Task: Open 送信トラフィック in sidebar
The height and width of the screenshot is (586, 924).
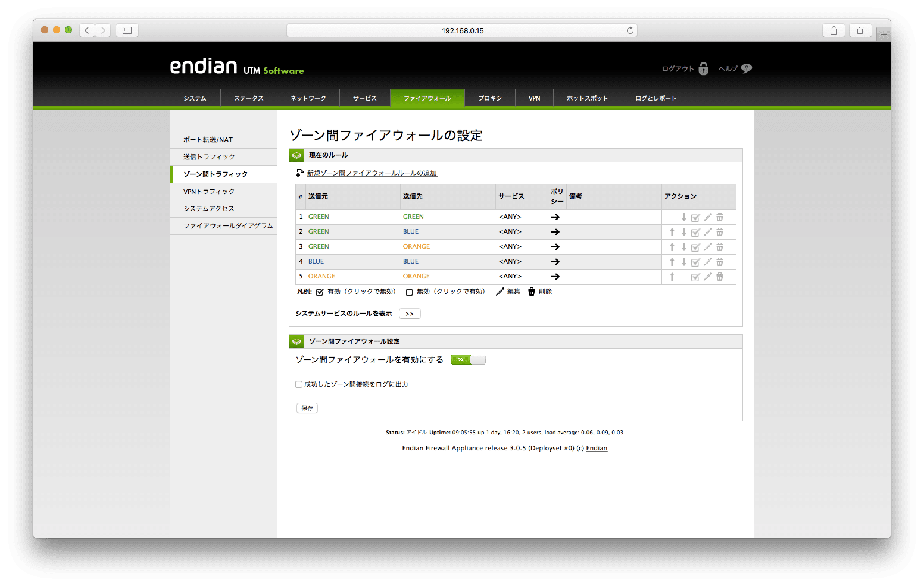Action: [x=224, y=157]
